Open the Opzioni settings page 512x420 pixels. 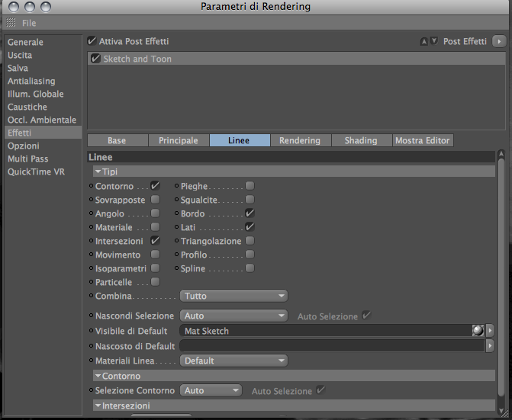point(43,146)
